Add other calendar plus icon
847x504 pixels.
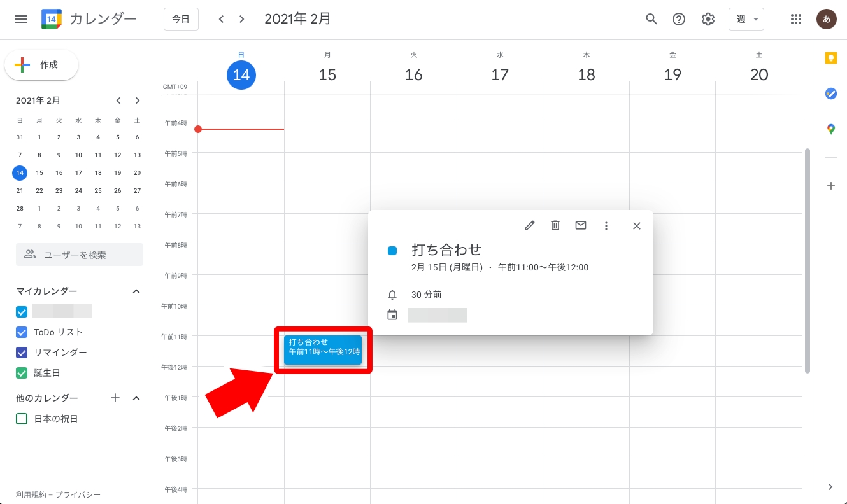point(115,398)
